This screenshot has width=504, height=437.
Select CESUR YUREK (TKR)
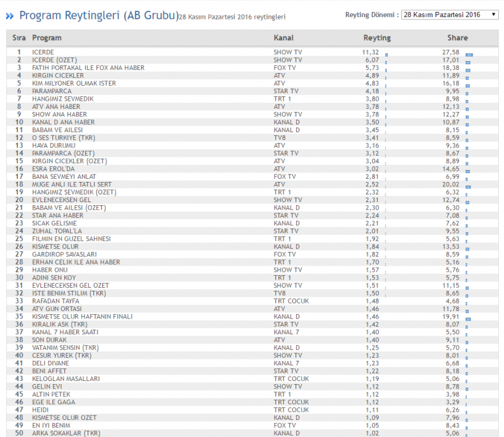[62, 355]
